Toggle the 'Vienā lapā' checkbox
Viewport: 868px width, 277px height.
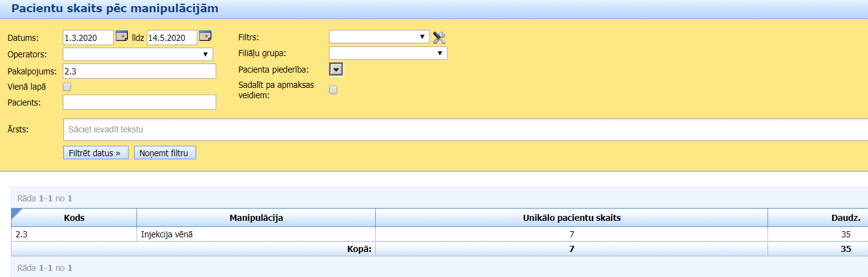coord(67,87)
